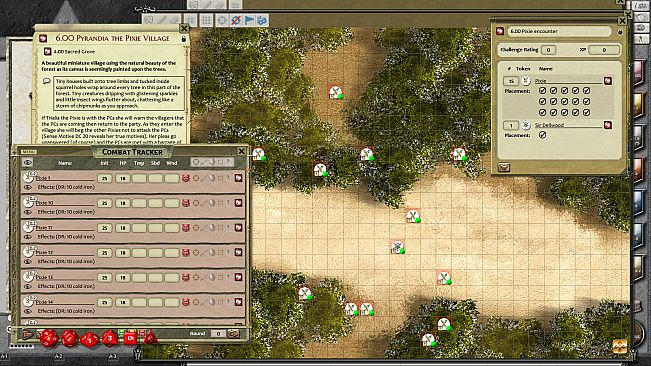Screen dimensions: 651x366
Task: Click the Sir Dellwood name in encounter
Action: pyautogui.click(x=549, y=125)
